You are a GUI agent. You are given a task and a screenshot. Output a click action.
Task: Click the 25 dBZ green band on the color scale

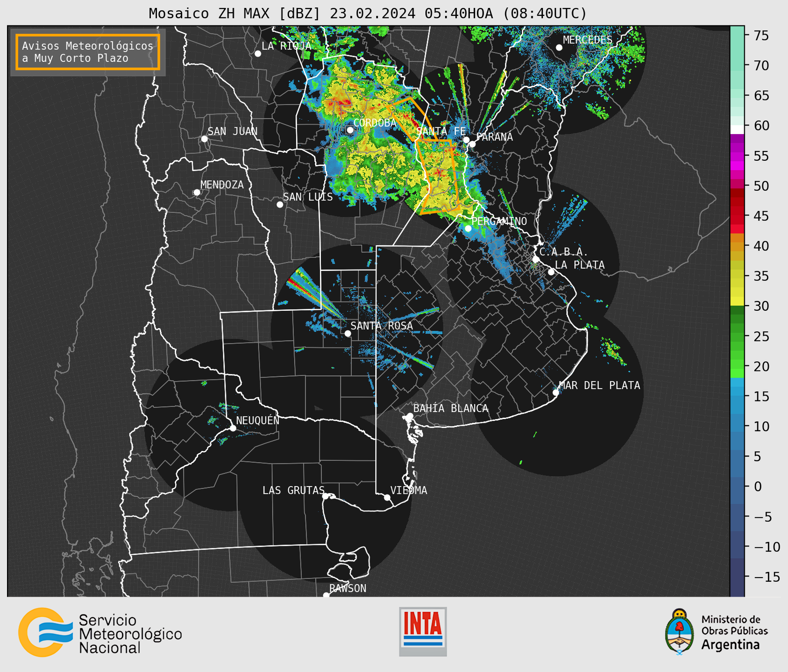pyautogui.click(x=737, y=336)
